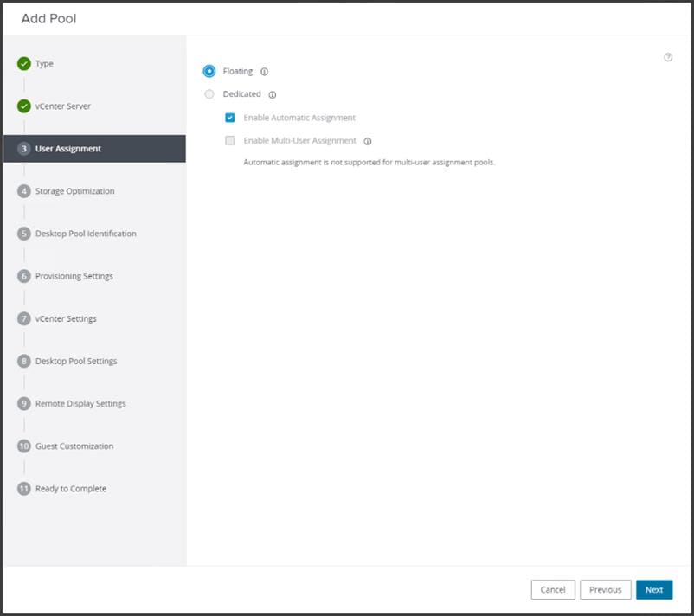
Task: Select the Guest Customization step
Action: click(x=74, y=446)
